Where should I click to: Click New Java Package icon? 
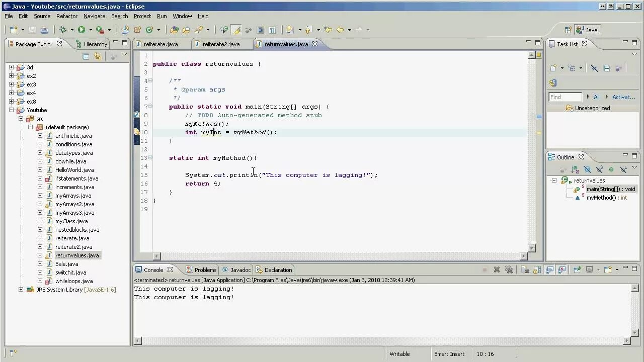click(x=137, y=30)
